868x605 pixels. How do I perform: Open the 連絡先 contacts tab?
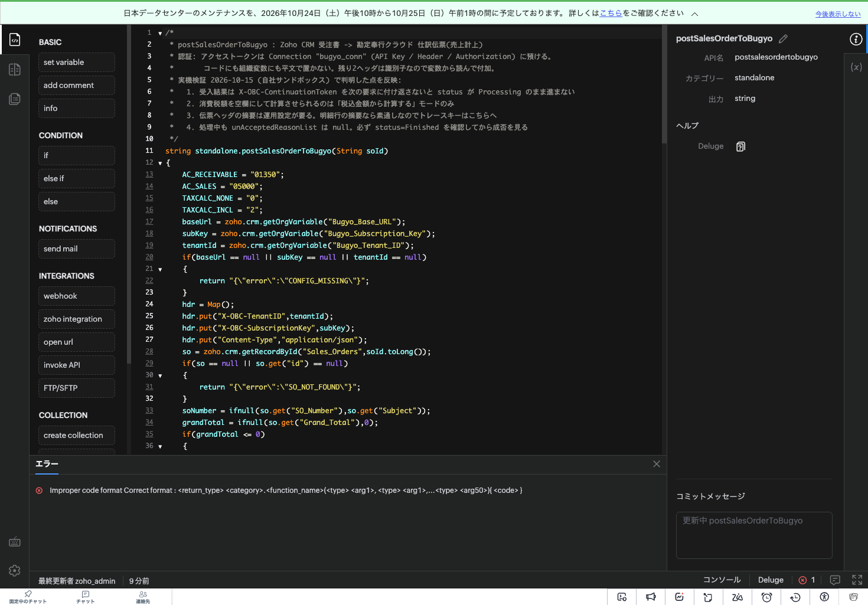[143, 597]
